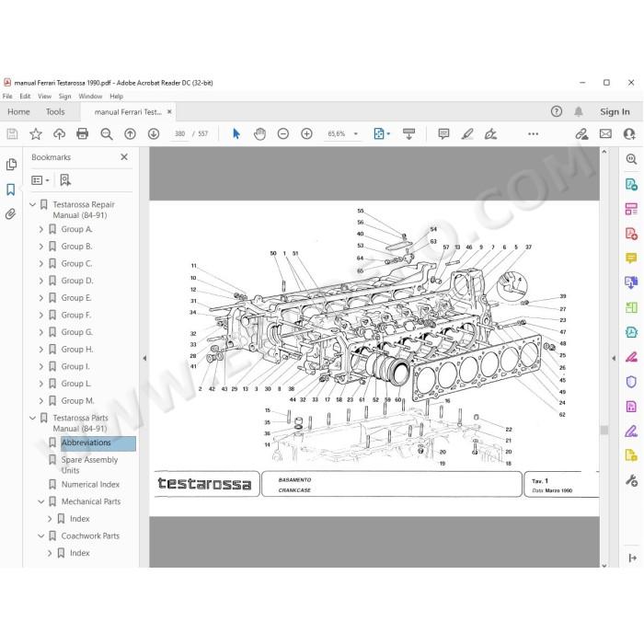Screen dimensions: 644x644
Task: Click the page number input field
Action: 180,134
